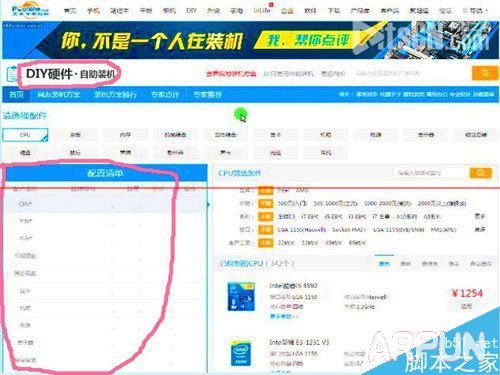This screenshot has height=375, width=500.
Task: Filter price by 1000-2000元
Action: [387, 203]
